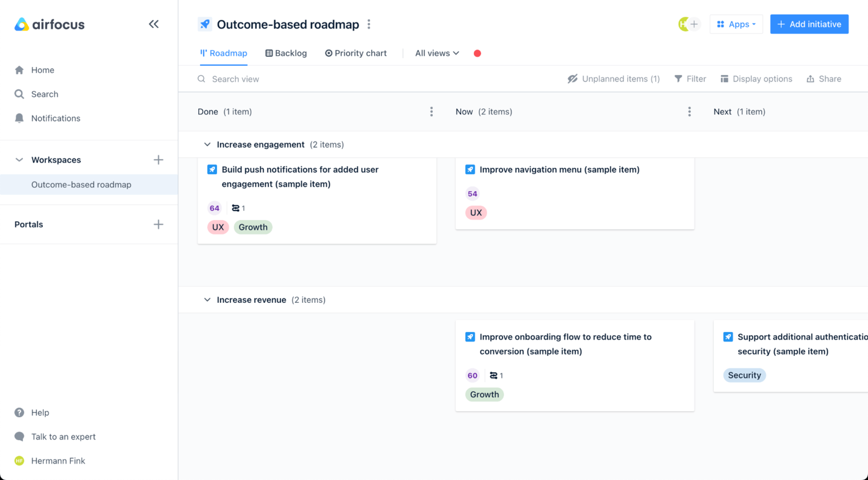Click the Display options icon

click(x=725, y=78)
